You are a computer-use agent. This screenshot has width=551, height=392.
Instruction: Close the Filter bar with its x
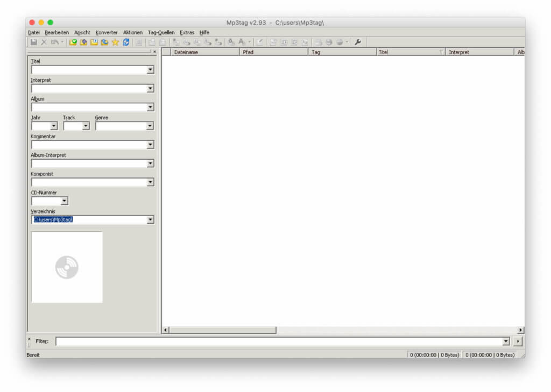pyautogui.click(x=29, y=339)
